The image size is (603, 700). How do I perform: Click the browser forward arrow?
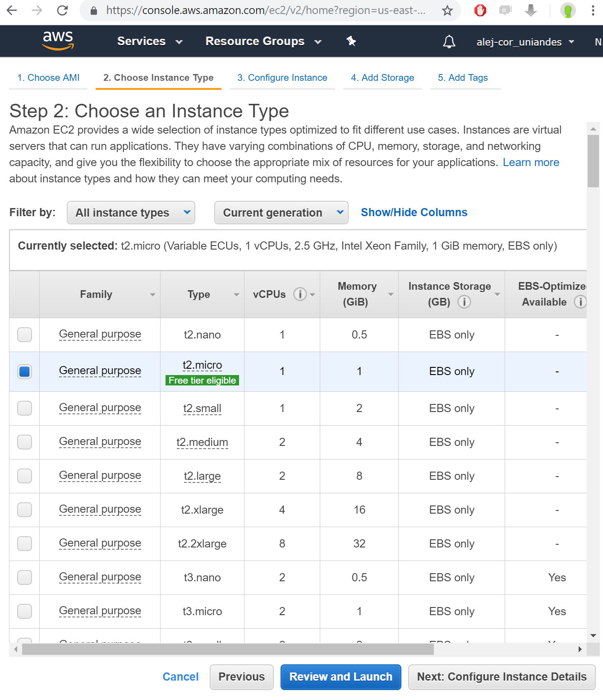(x=37, y=10)
